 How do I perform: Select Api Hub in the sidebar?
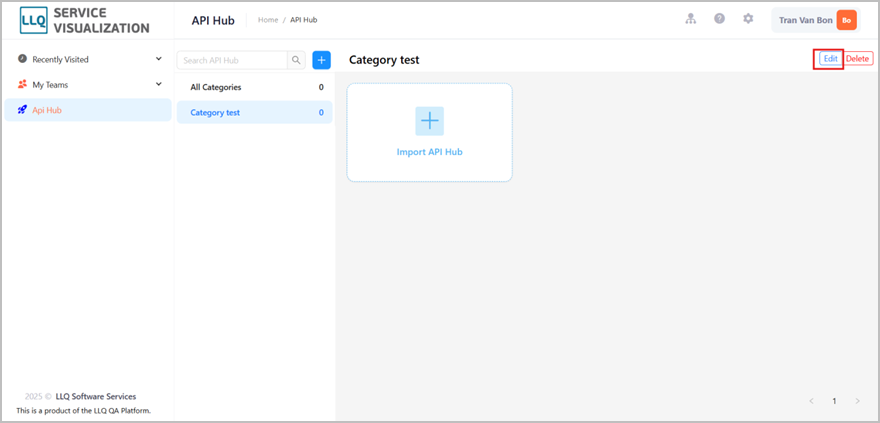coord(88,110)
